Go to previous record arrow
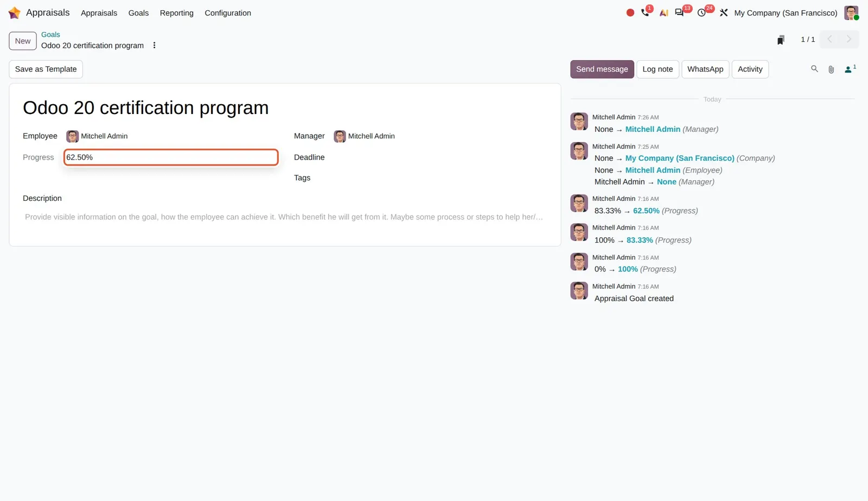 (829, 39)
